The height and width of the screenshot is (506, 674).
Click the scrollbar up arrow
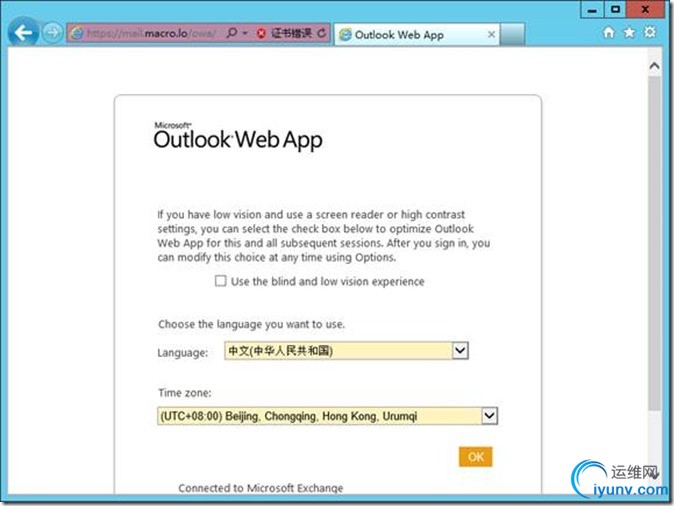tap(654, 66)
